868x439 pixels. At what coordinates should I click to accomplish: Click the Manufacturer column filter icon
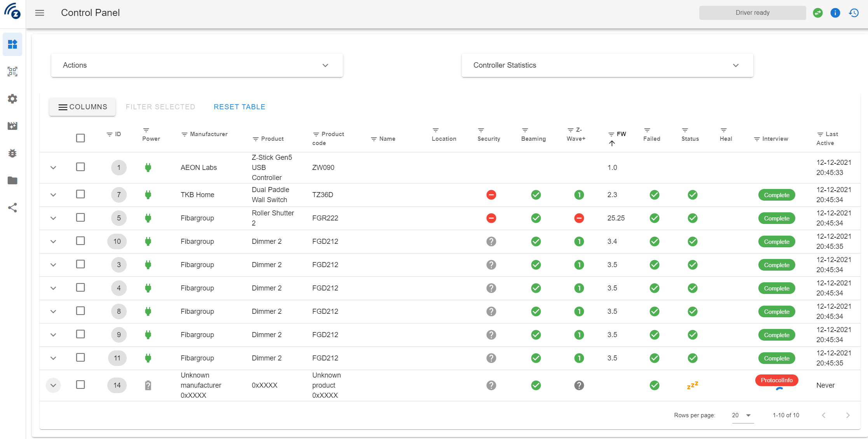[185, 134]
